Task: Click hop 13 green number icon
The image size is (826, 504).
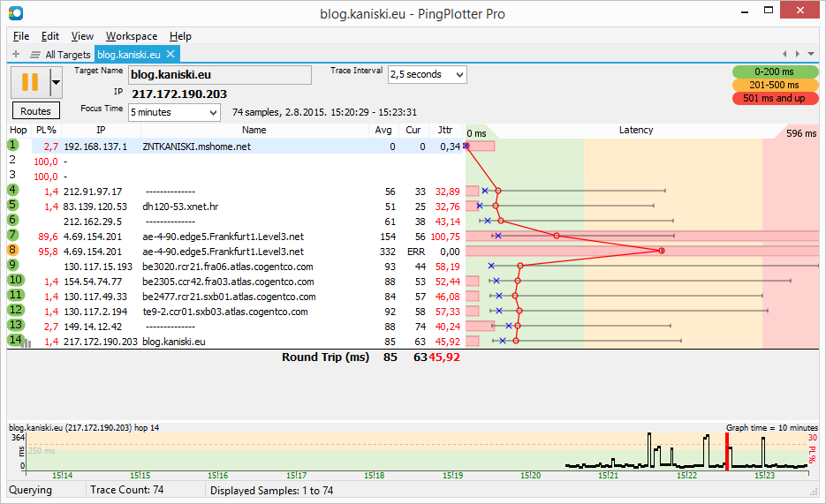Action: coord(16,325)
